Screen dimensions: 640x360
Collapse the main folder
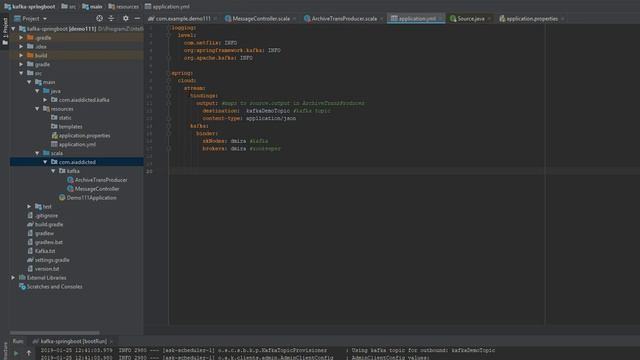pos(29,82)
